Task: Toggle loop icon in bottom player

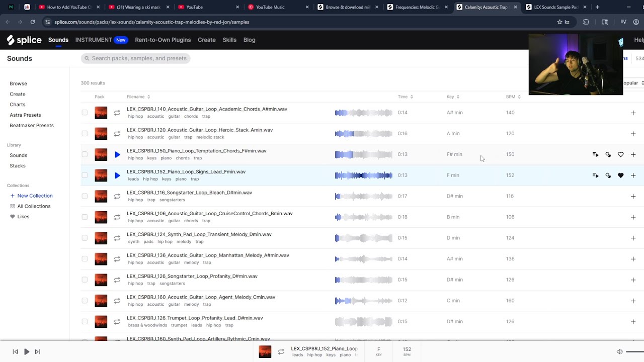Action: click(281, 352)
